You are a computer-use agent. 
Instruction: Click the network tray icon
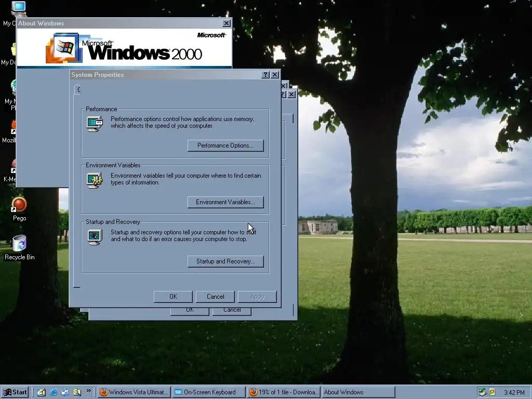coord(483,392)
